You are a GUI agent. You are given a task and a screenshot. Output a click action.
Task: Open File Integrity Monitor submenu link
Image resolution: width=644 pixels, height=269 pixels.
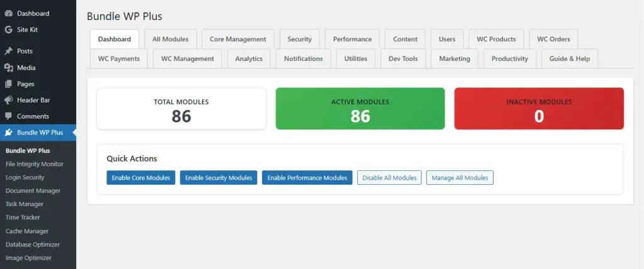[35, 164]
